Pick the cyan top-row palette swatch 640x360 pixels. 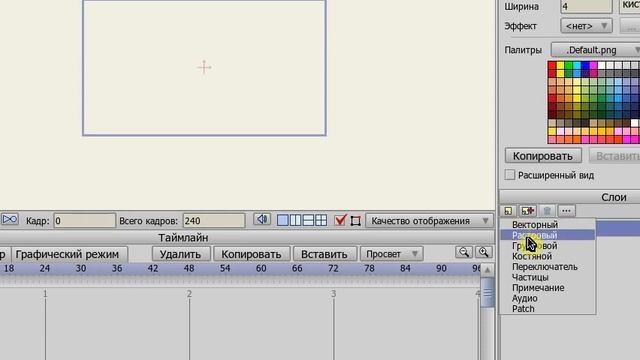coord(577,66)
